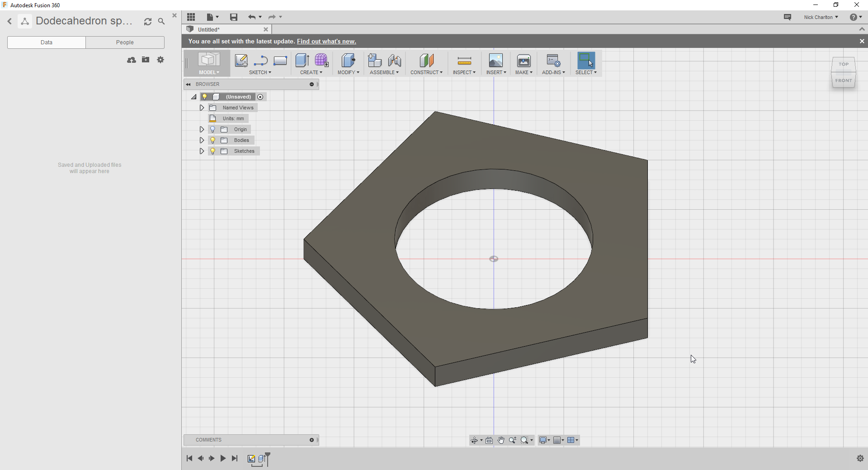Open the CONSTRUCT dropdown menu
868x470 pixels.
(x=426, y=72)
